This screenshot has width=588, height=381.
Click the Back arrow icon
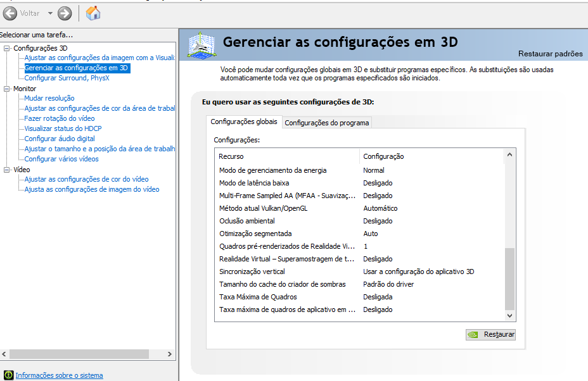coord(10,13)
